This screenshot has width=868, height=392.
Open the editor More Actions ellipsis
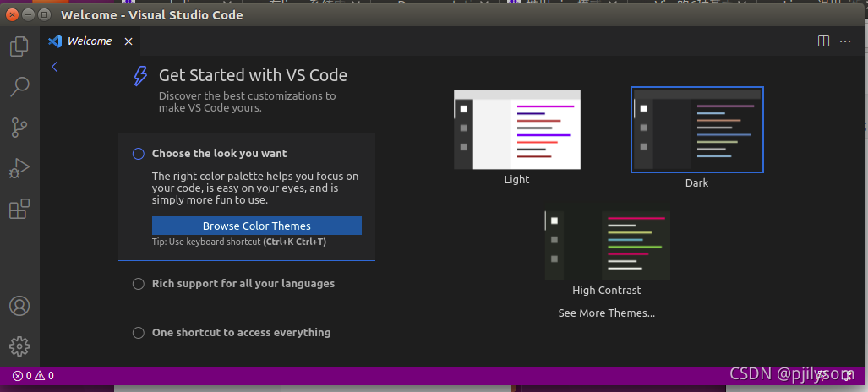(844, 41)
